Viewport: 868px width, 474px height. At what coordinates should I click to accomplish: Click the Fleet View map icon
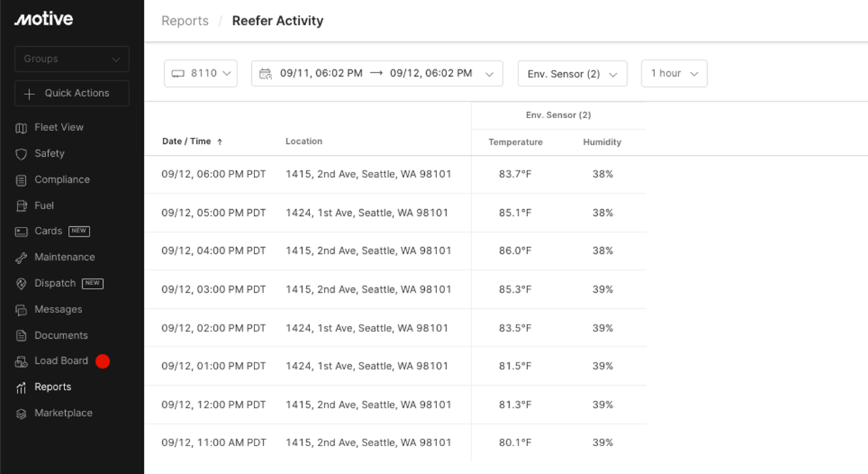pyautogui.click(x=21, y=128)
